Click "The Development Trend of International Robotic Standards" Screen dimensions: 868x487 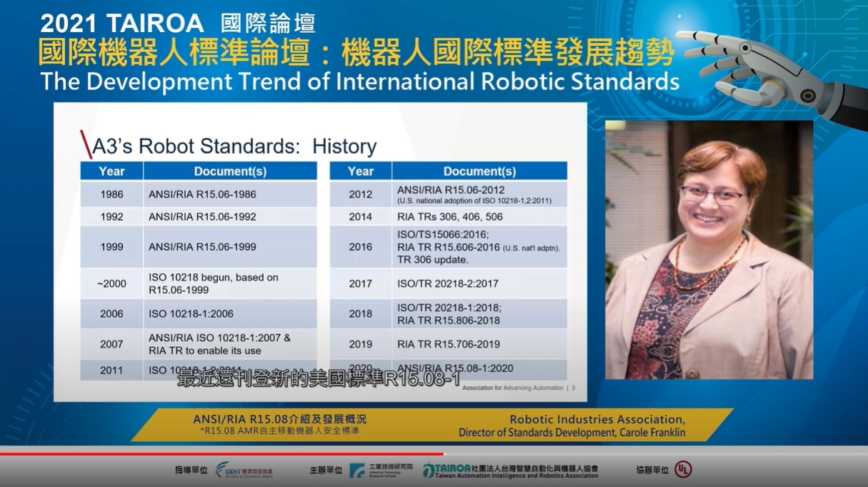(360, 81)
